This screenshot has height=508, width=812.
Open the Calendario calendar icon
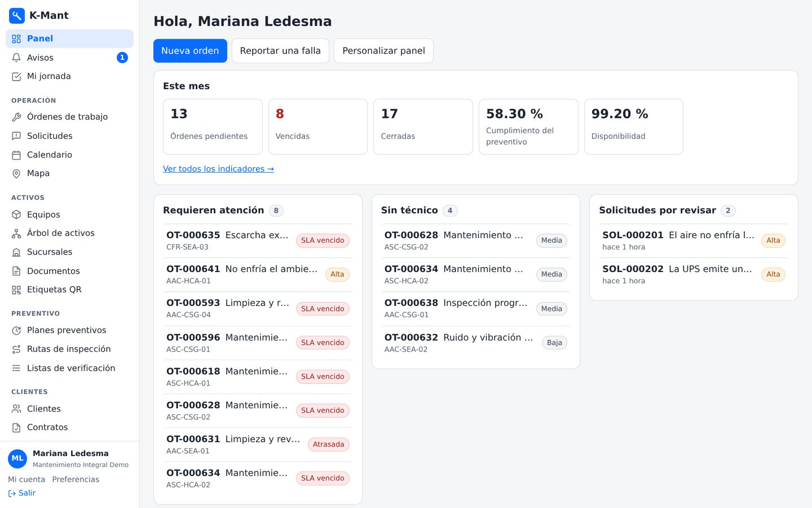(16, 155)
